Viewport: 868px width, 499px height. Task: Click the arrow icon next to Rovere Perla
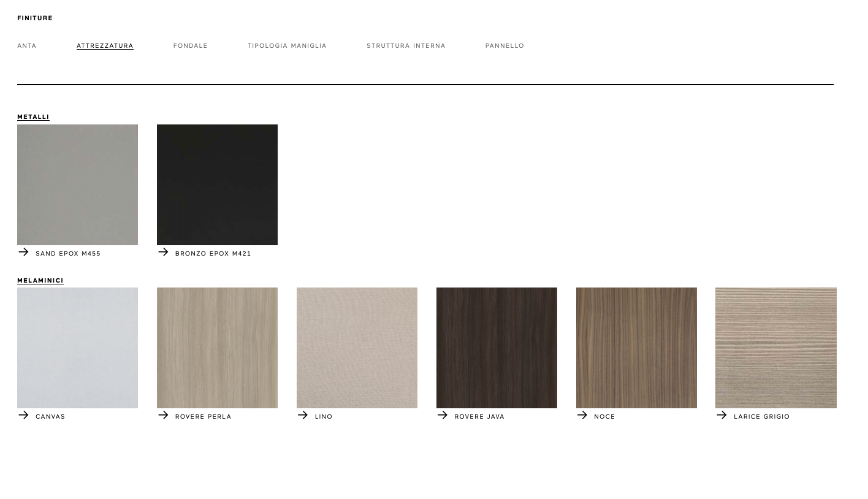[163, 415]
